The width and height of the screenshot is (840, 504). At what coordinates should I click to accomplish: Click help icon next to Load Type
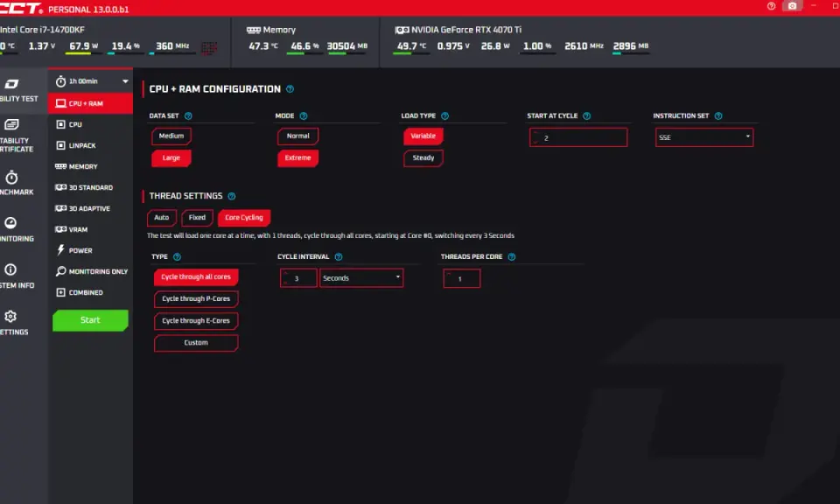[x=444, y=115]
